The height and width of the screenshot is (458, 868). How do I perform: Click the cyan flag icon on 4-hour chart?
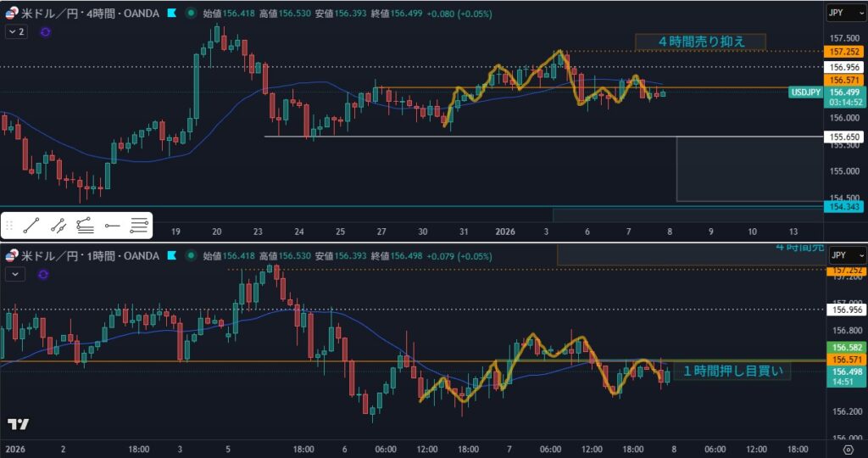(173, 14)
